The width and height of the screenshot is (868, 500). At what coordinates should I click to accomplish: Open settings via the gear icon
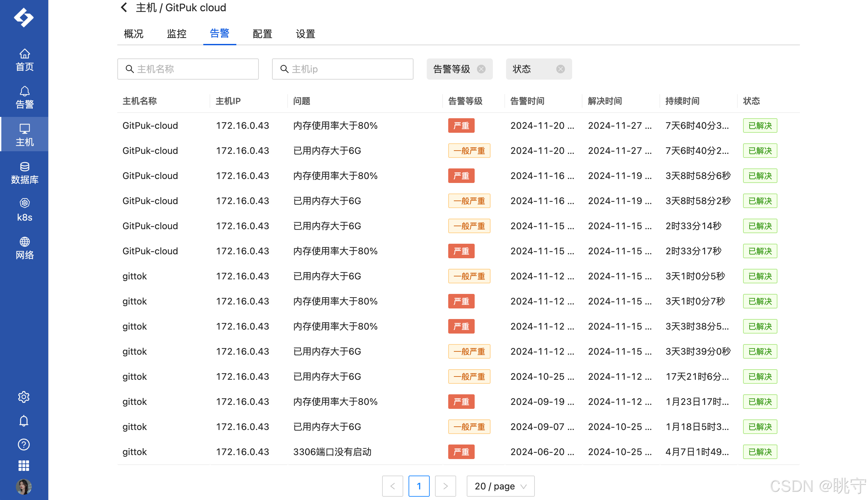[24, 397]
